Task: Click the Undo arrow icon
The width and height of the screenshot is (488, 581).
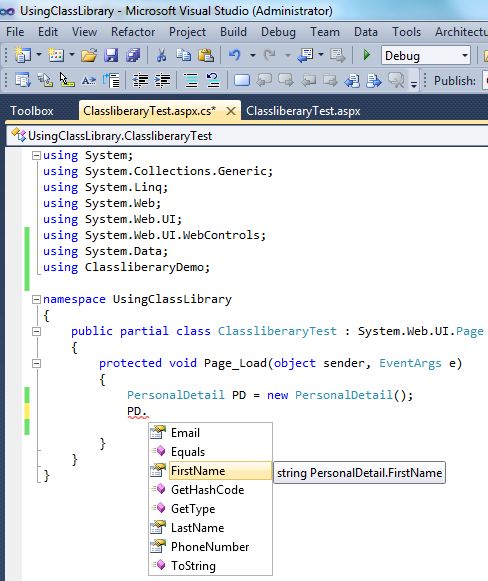Action: coord(234,56)
